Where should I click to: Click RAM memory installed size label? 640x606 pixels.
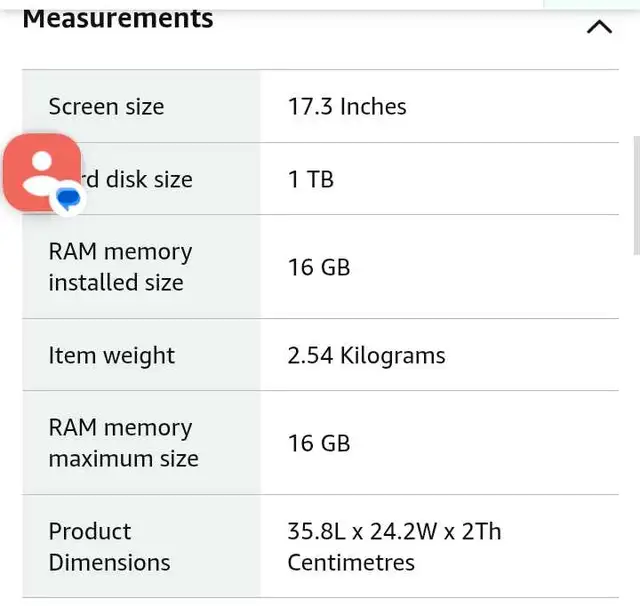click(x=120, y=266)
